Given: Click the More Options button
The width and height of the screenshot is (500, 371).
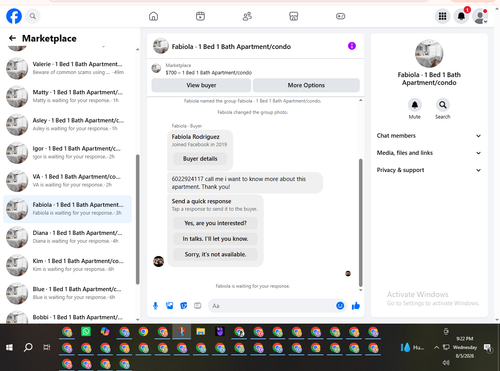Looking at the screenshot, I should (x=306, y=85).
